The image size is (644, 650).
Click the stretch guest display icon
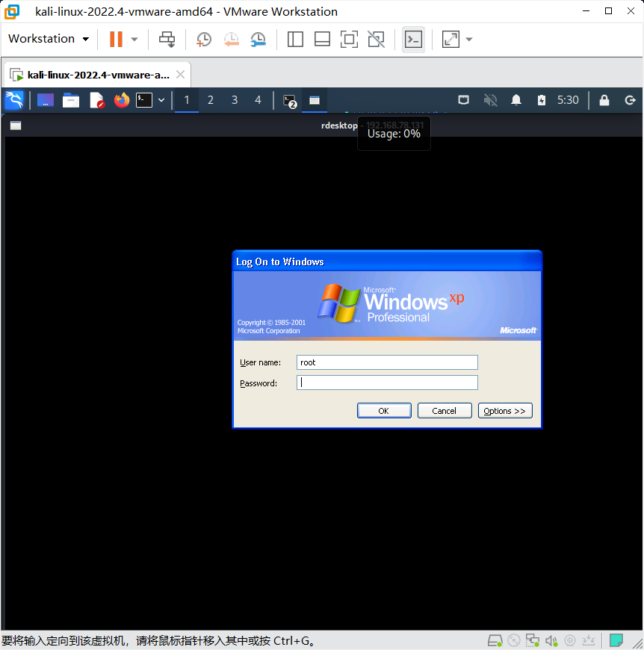[x=451, y=40]
